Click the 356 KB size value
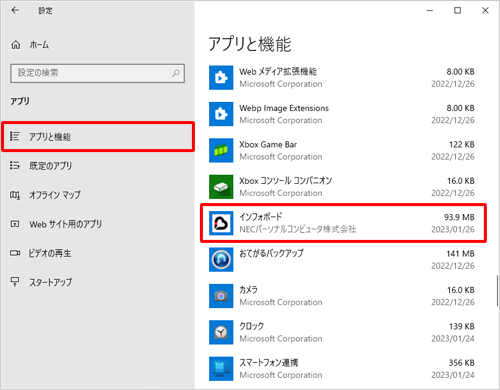500x390 pixels. [x=462, y=363]
